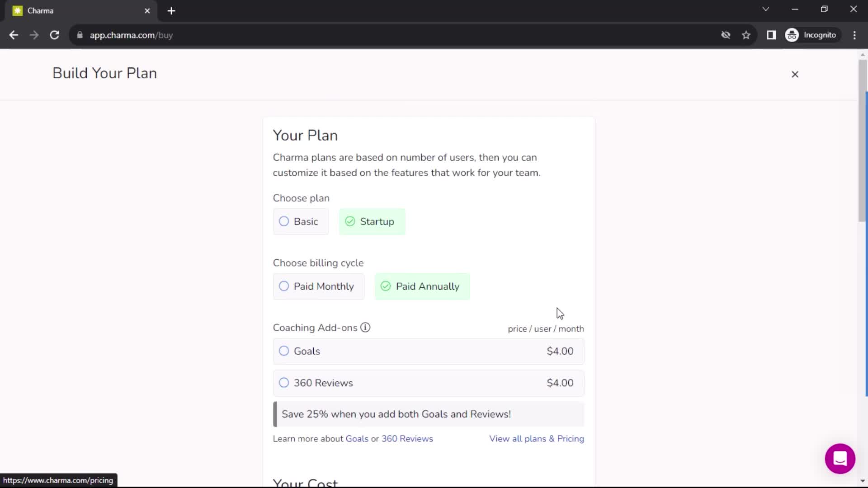Choose Paid Annually billing cycle

point(422,286)
